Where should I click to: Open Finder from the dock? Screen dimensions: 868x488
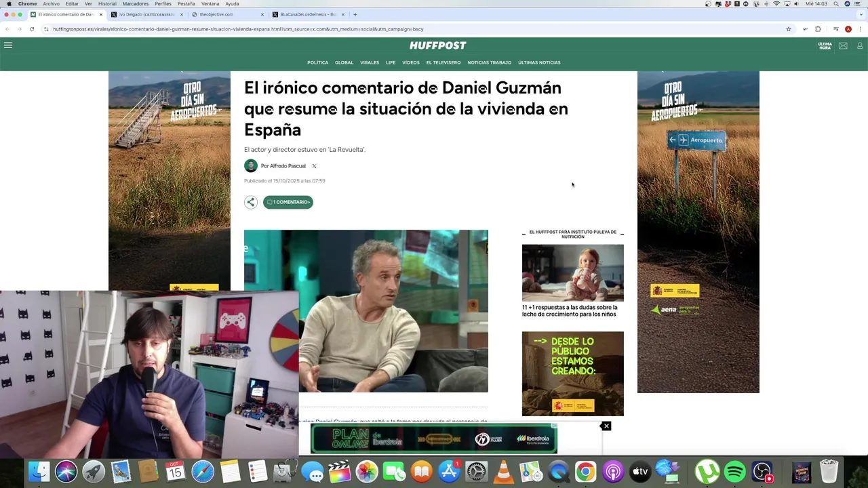pyautogui.click(x=39, y=472)
